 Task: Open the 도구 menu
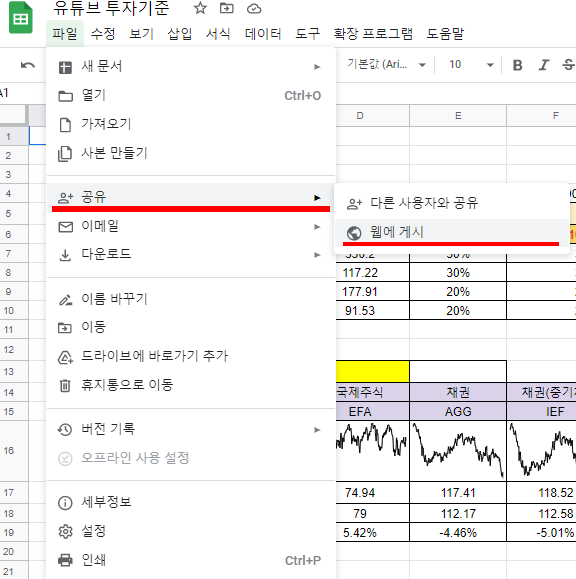coord(308,34)
